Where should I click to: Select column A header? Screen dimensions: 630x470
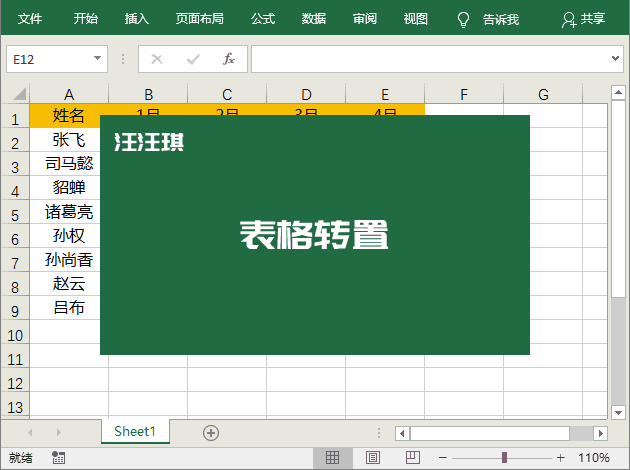point(69,94)
